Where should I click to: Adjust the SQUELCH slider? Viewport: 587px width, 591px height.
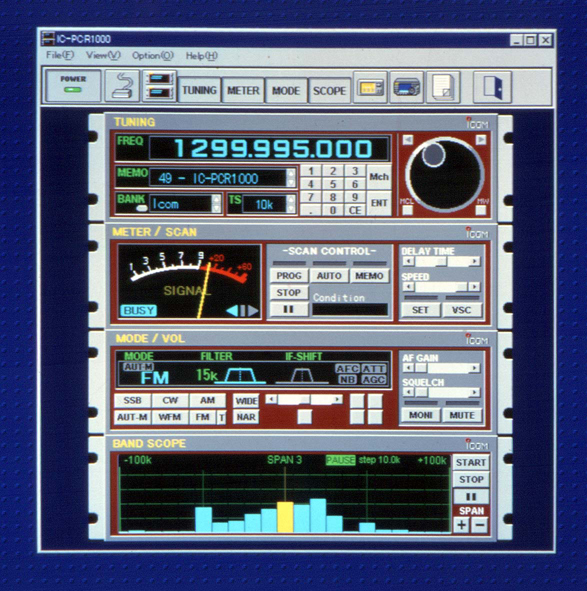pyautogui.click(x=441, y=393)
